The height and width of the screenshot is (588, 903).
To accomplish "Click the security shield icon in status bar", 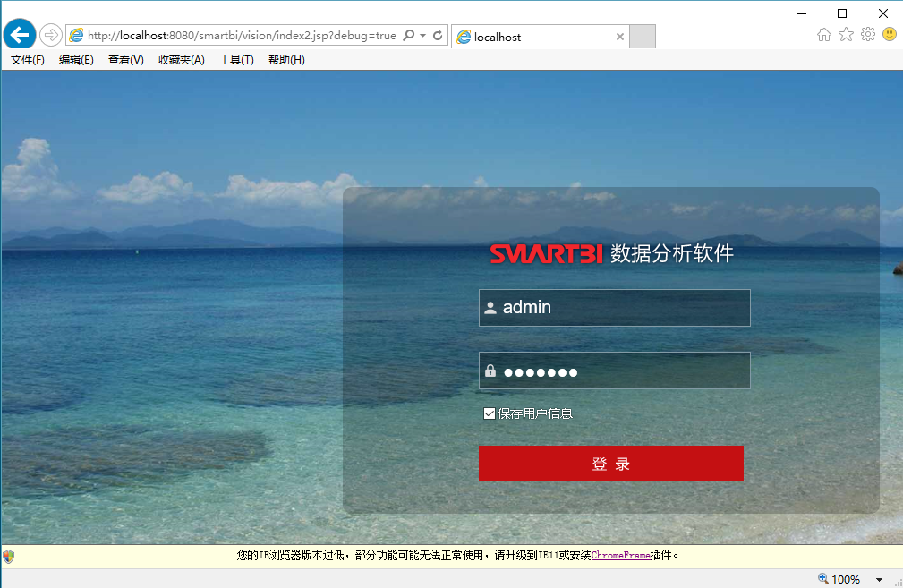I will click(x=9, y=557).
